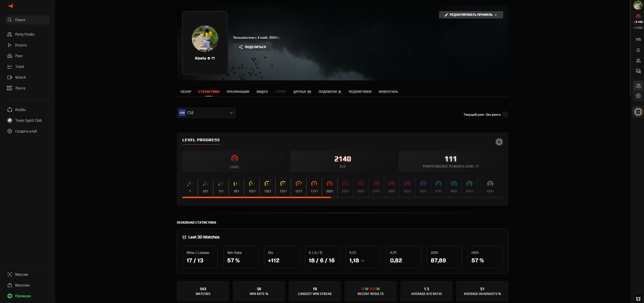Click the 543 Matches tile

203,291
